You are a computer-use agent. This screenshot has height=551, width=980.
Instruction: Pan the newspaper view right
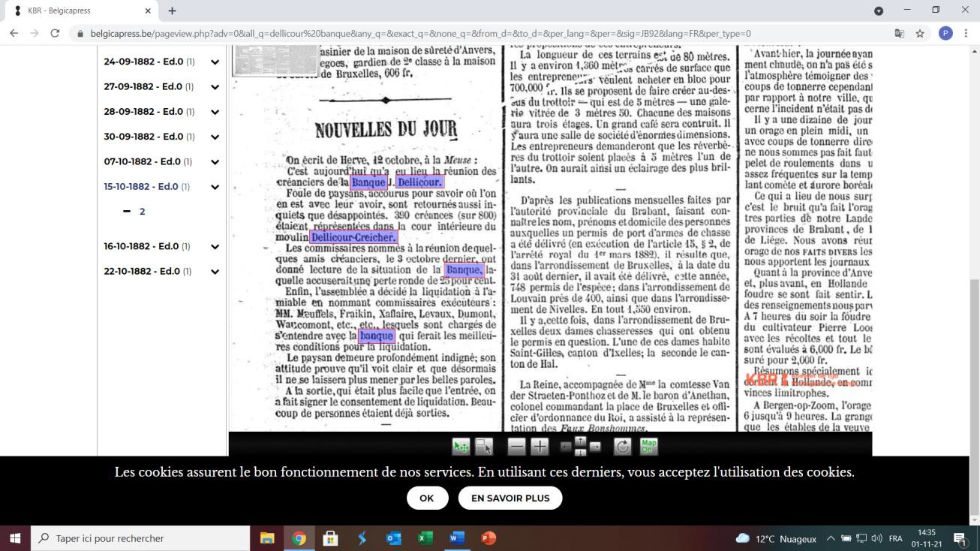point(595,447)
